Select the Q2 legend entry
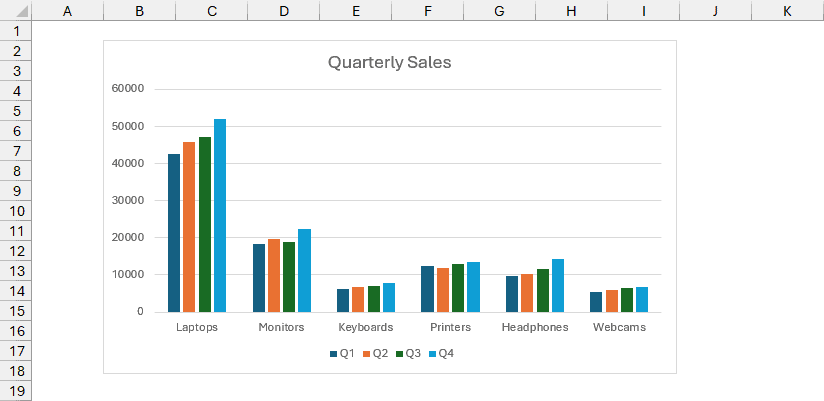824x401 pixels. (x=375, y=354)
